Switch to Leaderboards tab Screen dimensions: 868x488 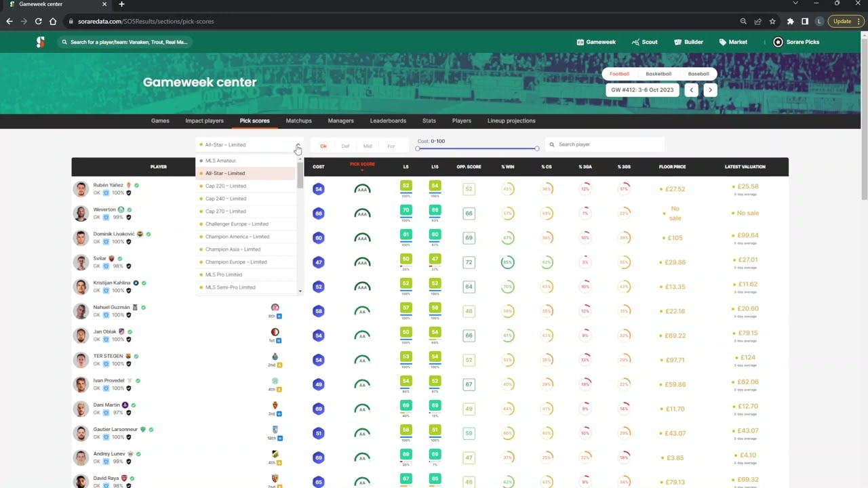(x=388, y=121)
